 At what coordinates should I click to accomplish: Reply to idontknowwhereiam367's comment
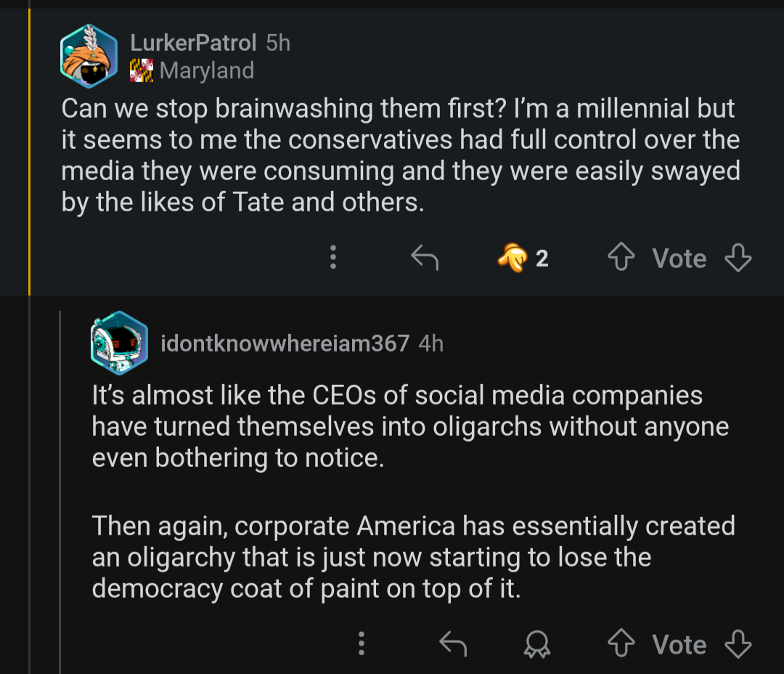pyautogui.click(x=454, y=644)
